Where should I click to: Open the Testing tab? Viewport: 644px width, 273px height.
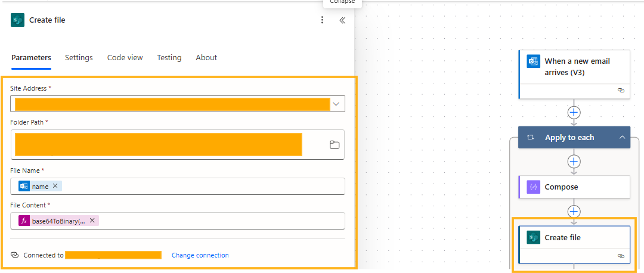pyautogui.click(x=169, y=58)
